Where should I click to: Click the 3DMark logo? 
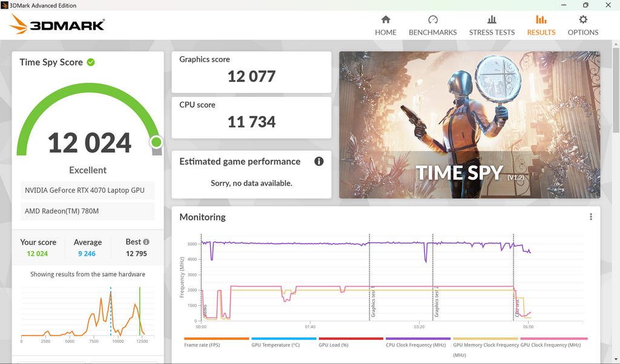(57, 24)
